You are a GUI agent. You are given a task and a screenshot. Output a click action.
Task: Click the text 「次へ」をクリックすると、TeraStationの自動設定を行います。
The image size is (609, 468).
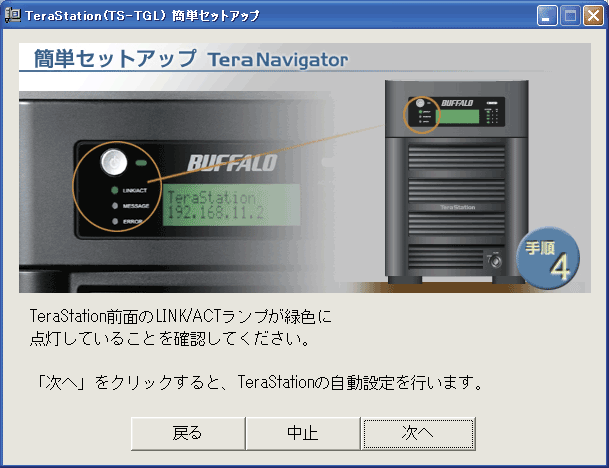[259, 382]
